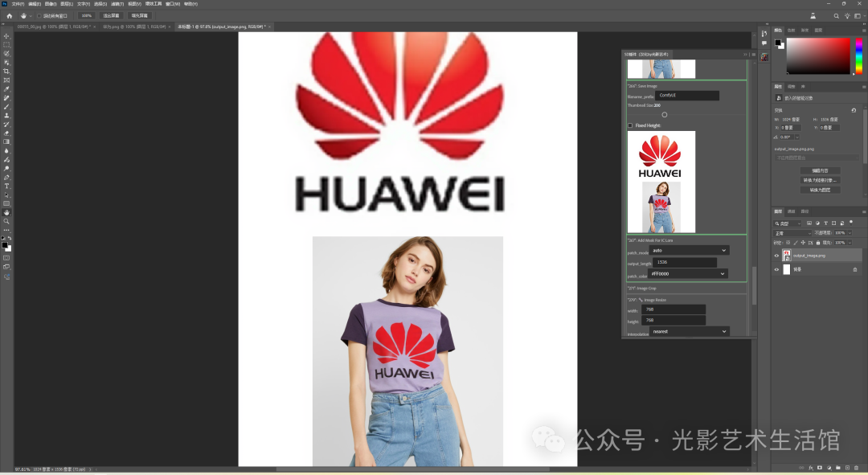868x475 pixels.
Task: Click the red color picker field
Action: click(x=818, y=56)
